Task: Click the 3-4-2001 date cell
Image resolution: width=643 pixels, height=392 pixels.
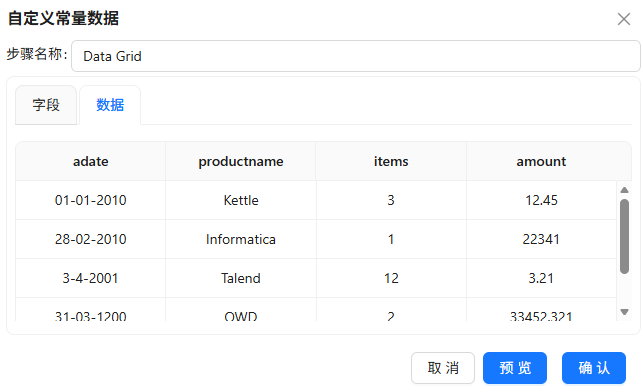Action: tap(91, 278)
